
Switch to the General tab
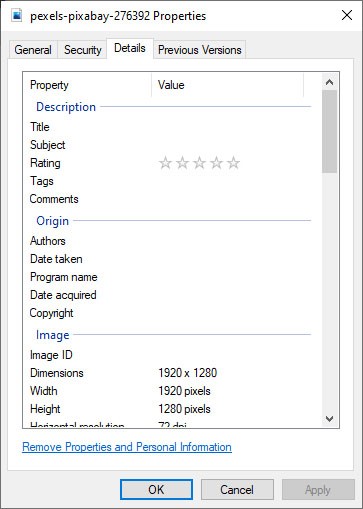33,50
